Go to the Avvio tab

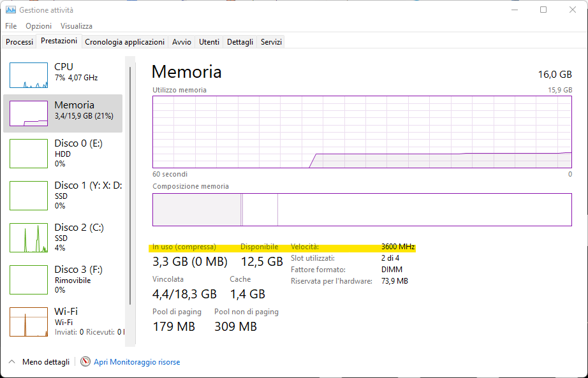[181, 42]
